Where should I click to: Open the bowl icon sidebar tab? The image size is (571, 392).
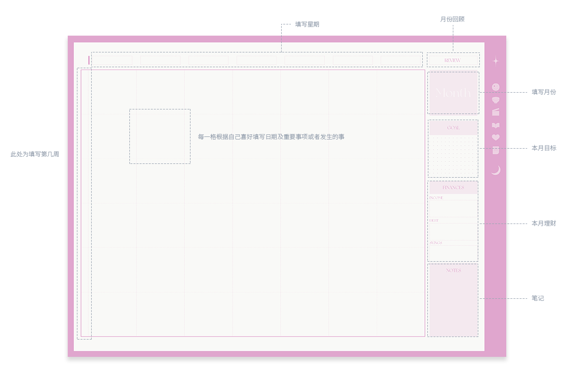tap(496, 100)
